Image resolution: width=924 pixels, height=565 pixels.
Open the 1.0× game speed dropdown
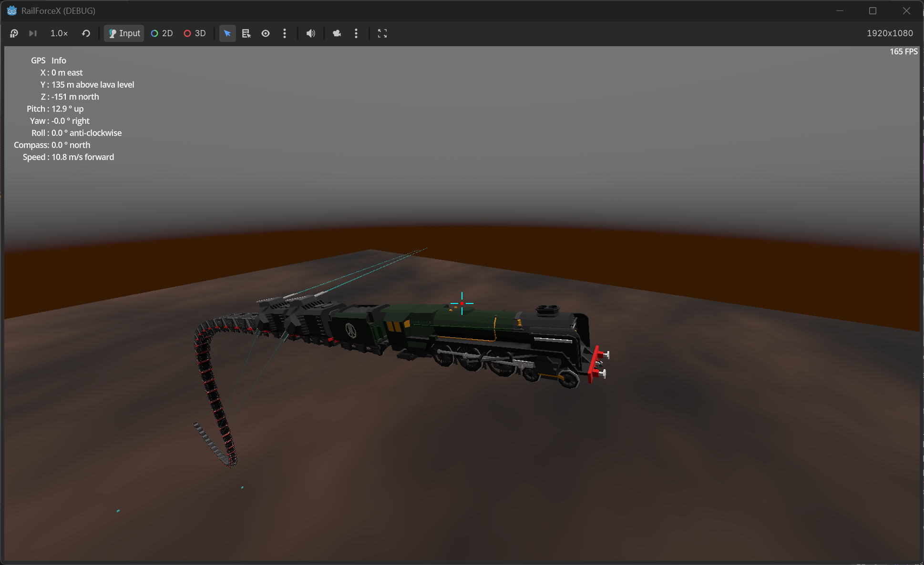(59, 33)
